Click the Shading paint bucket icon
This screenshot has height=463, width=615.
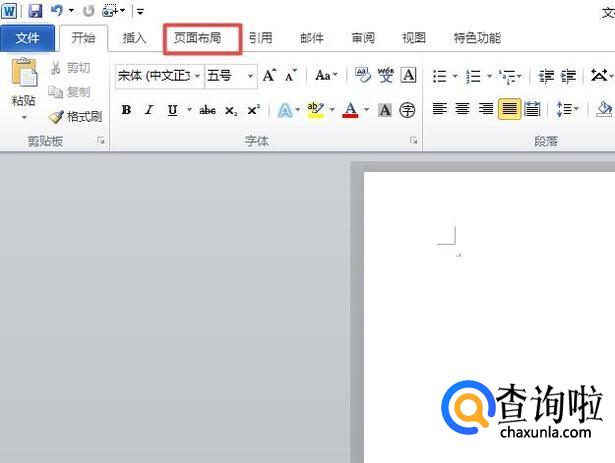(x=603, y=109)
